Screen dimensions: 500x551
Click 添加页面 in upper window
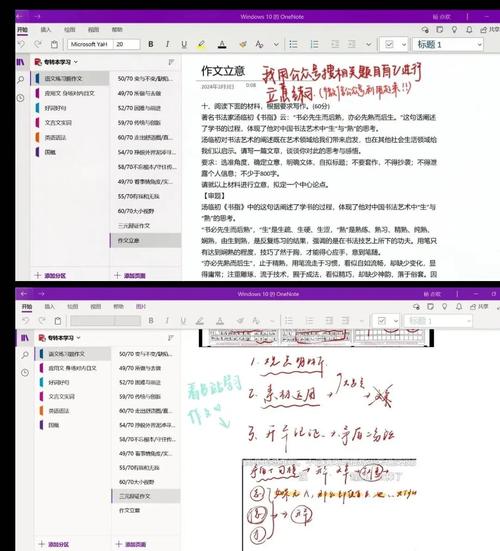click(x=130, y=276)
